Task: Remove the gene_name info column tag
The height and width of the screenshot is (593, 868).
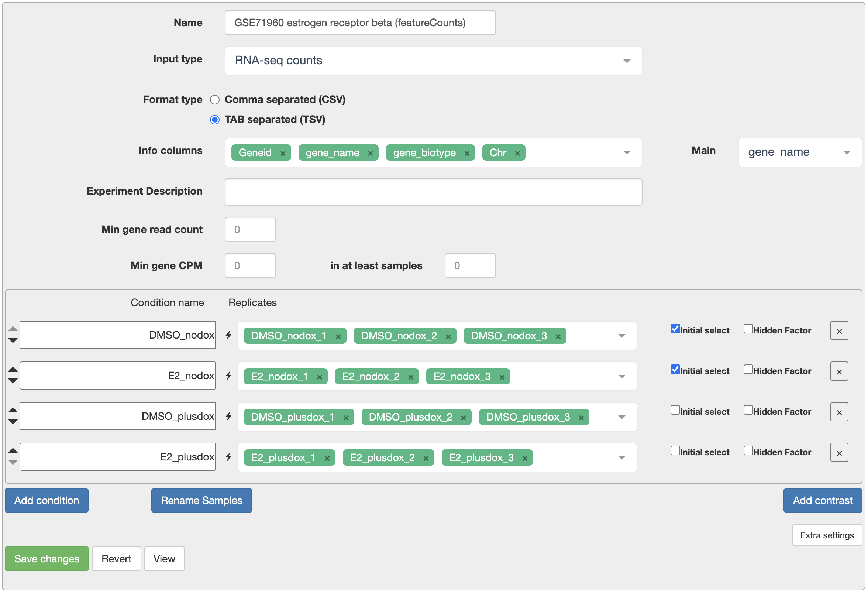Action: pos(370,153)
